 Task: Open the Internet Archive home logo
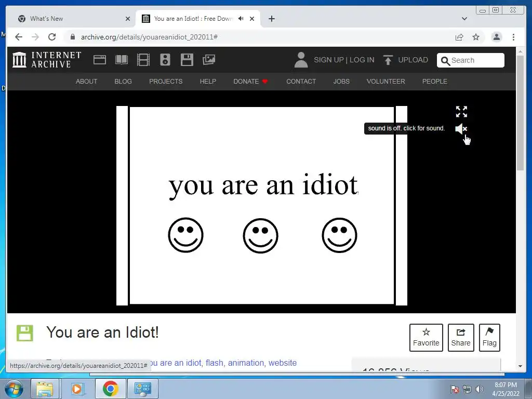pos(47,60)
